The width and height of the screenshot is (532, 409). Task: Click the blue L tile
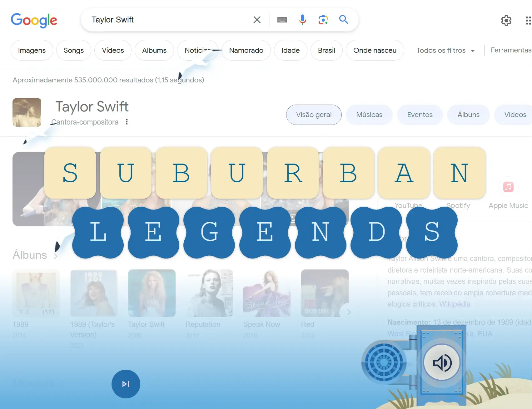tap(98, 232)
